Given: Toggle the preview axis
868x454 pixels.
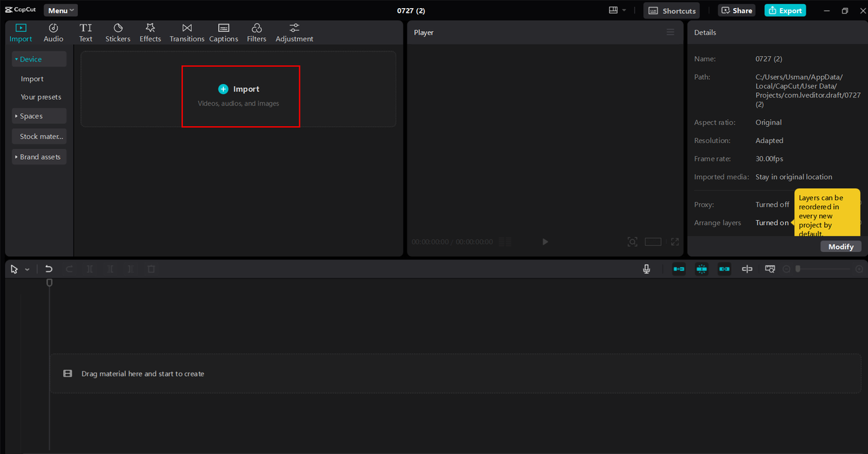Looking at the screenshot, I should pyautogui.click(x=747, y=269).
